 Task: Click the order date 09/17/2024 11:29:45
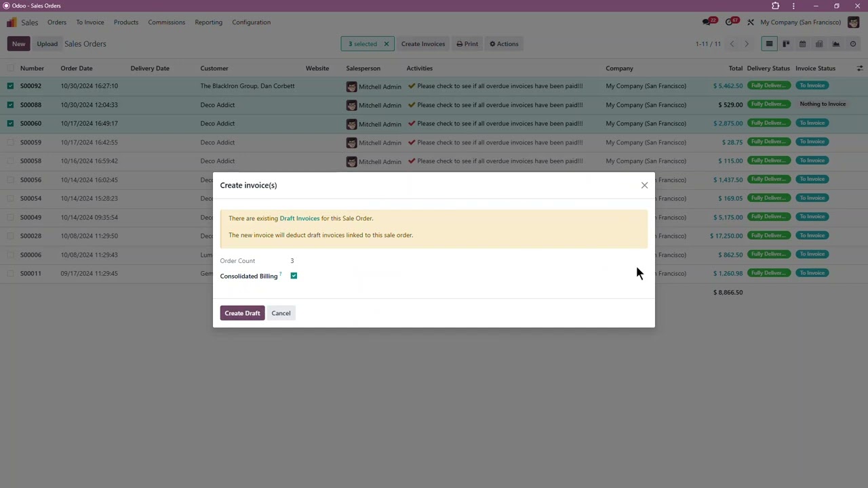coord(89,273)
